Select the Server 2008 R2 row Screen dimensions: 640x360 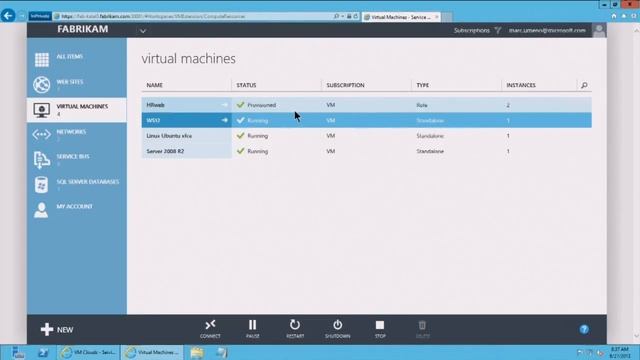[x=367, y=151]
